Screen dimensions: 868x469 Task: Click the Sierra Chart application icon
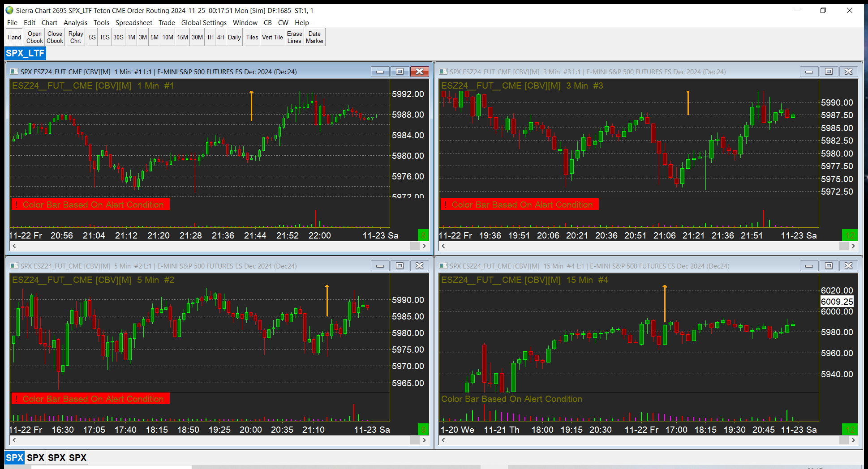(9, 10)
